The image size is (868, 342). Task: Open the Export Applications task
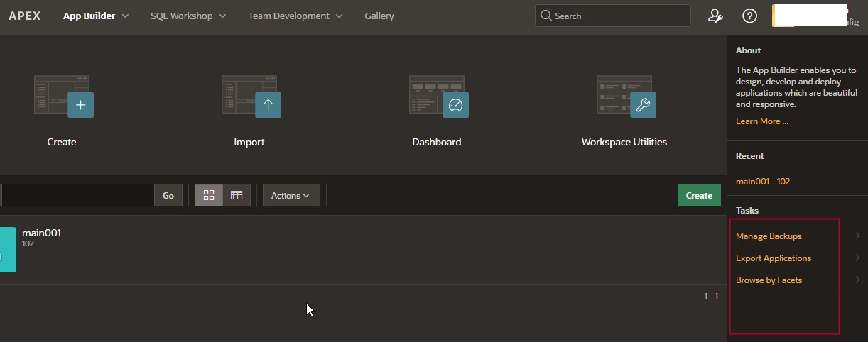774,258
